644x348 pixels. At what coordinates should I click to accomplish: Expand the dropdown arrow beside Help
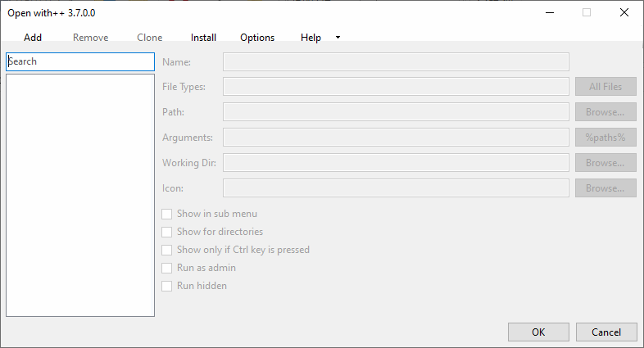click(338, 38)
